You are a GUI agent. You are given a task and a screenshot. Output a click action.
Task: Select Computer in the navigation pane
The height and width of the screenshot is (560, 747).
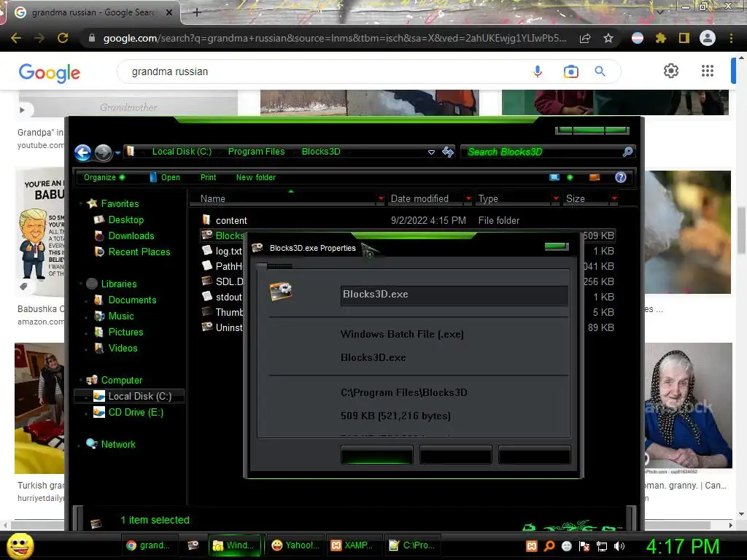click(x=122, y=380)
